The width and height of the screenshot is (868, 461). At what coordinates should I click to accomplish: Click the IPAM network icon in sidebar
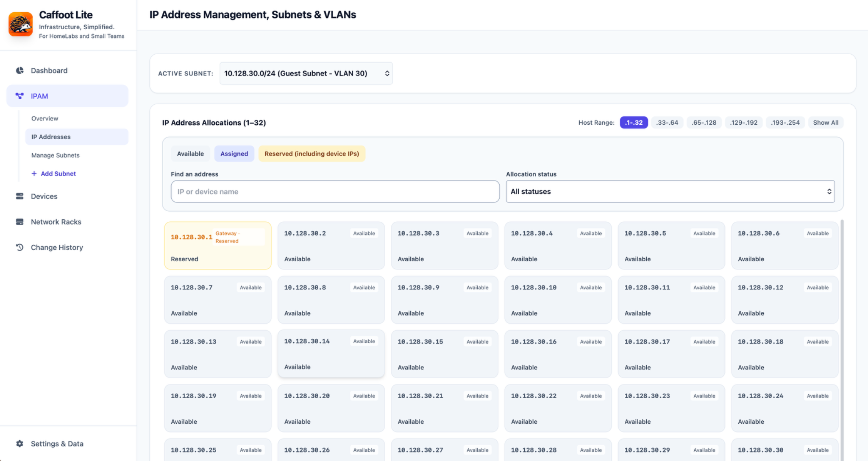pyautogui.click(x=19, y=96)
